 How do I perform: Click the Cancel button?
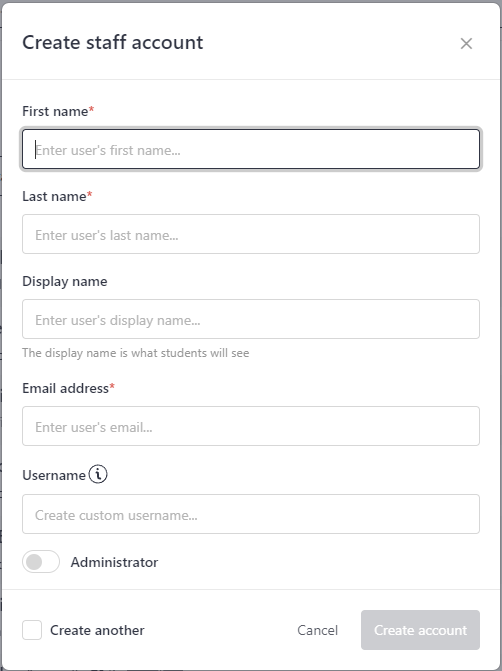pyautogui.click(x=318, y=630)
